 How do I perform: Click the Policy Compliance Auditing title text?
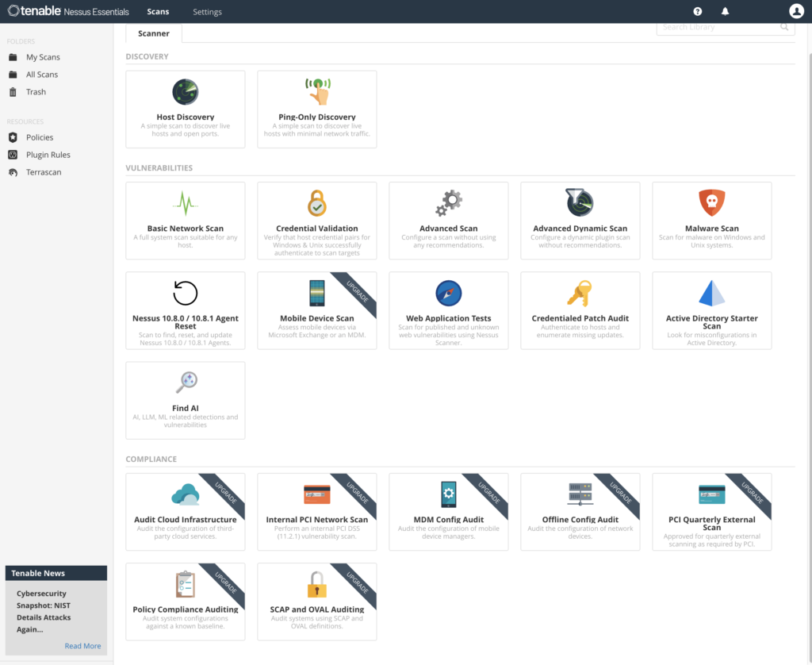coord(186,609)
